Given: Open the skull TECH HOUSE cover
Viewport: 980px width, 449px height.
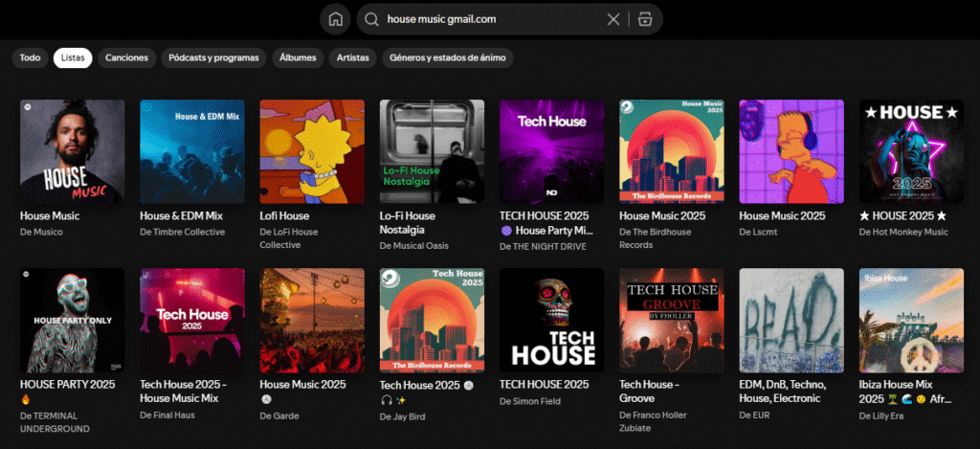Looking at the screenshot, I should point(552,320).
